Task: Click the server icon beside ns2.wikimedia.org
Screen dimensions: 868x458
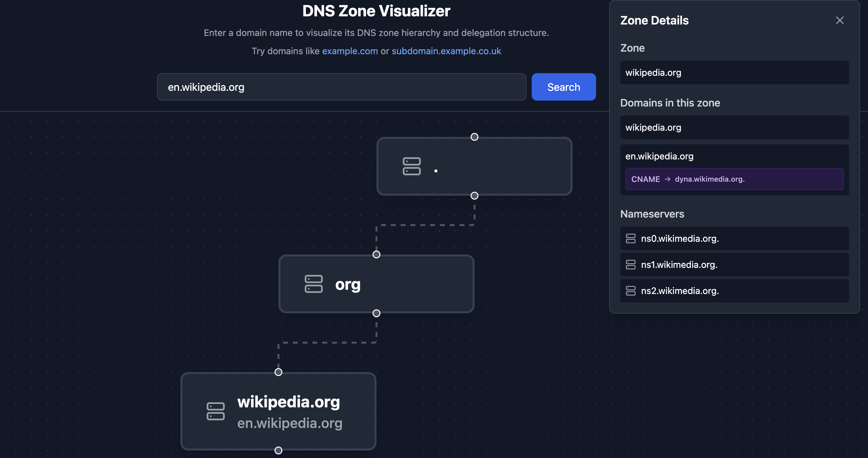Action: (x=631, y=291)
